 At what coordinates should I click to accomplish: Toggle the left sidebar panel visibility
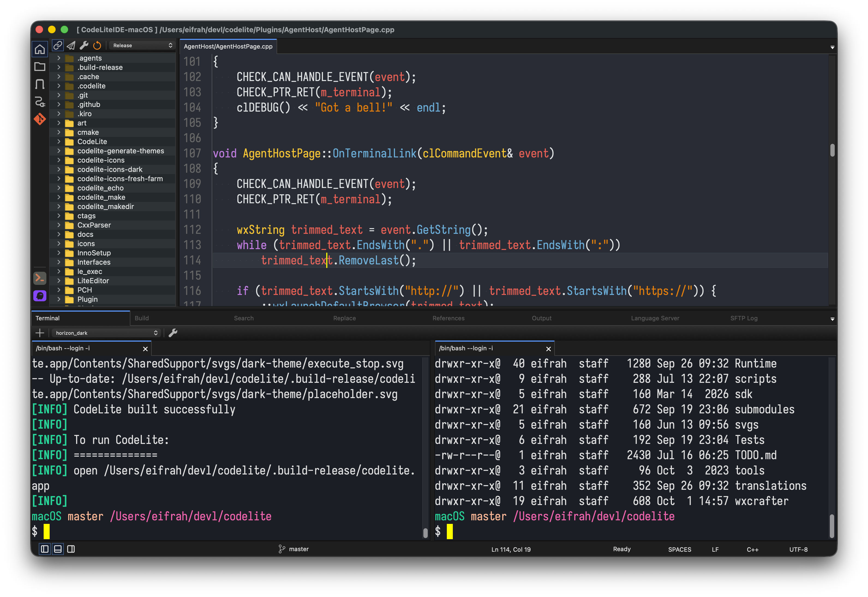click(44, 549)
